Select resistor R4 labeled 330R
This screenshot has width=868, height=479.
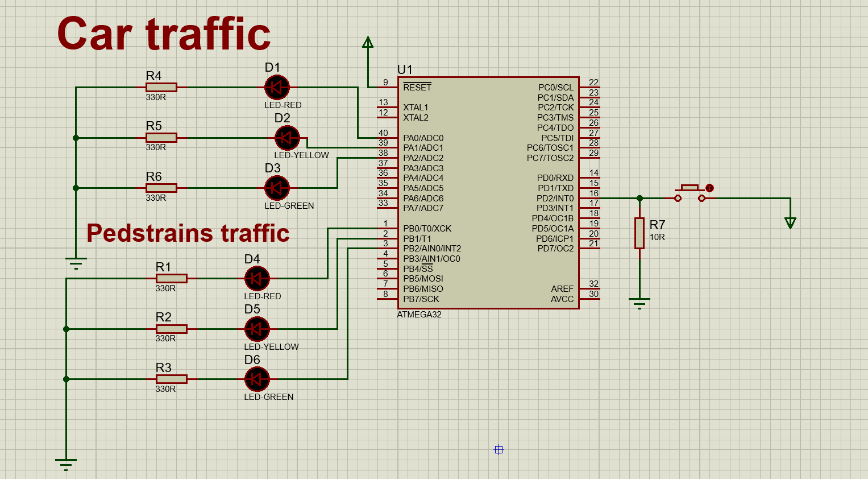point(161,87)
